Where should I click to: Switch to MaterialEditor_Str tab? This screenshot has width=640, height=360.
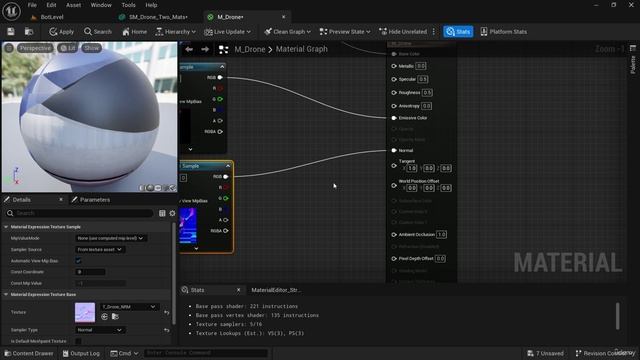pyautogui.click(x=275, y=290)
